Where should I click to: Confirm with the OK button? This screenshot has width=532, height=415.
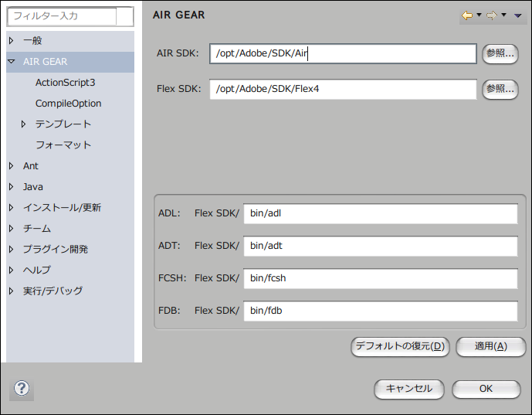point(486,389)
